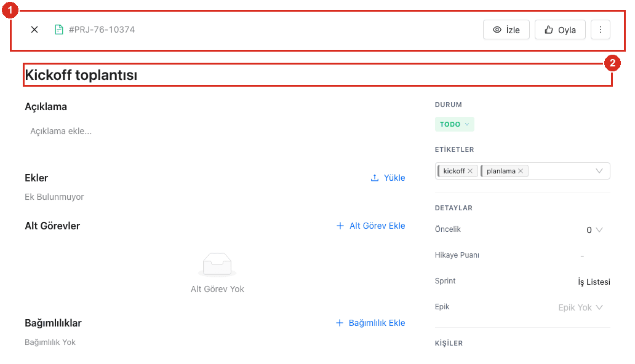Screen dimensions: 635x364
Task: Click the Açıklama section heading
Action: 46,106
